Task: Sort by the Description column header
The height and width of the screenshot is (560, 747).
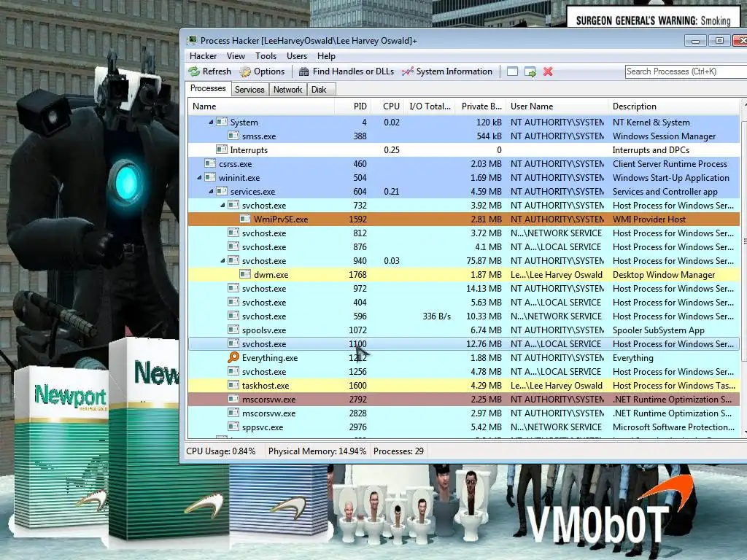Action: pos(674,106)
